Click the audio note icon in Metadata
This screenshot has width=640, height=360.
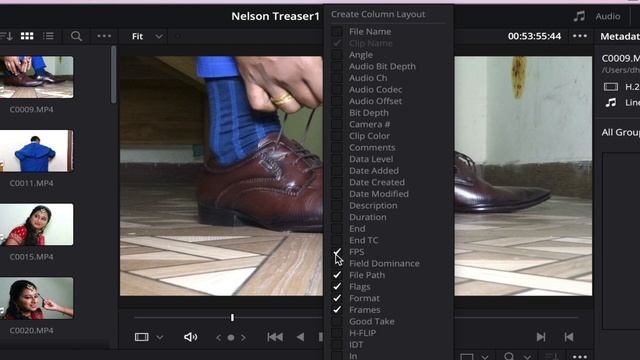(611, 102)
